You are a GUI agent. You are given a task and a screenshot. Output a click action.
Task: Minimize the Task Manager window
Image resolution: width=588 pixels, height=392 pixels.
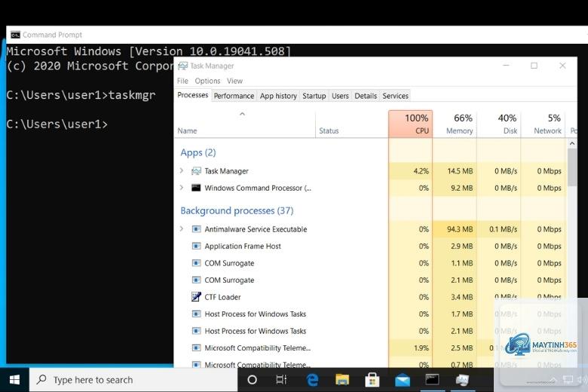click(506, 66)
